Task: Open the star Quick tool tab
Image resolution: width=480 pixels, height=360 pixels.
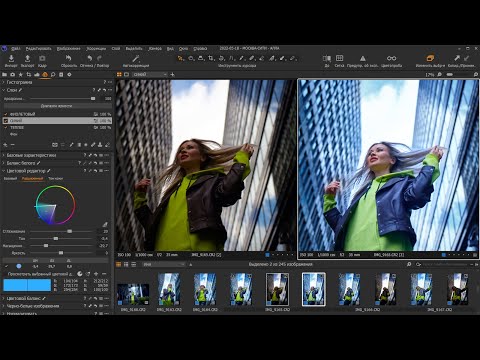Action: click(21, 75)
